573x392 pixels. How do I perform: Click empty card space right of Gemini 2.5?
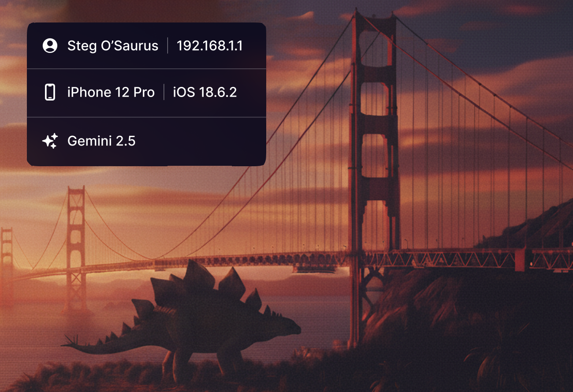[203, 141]
